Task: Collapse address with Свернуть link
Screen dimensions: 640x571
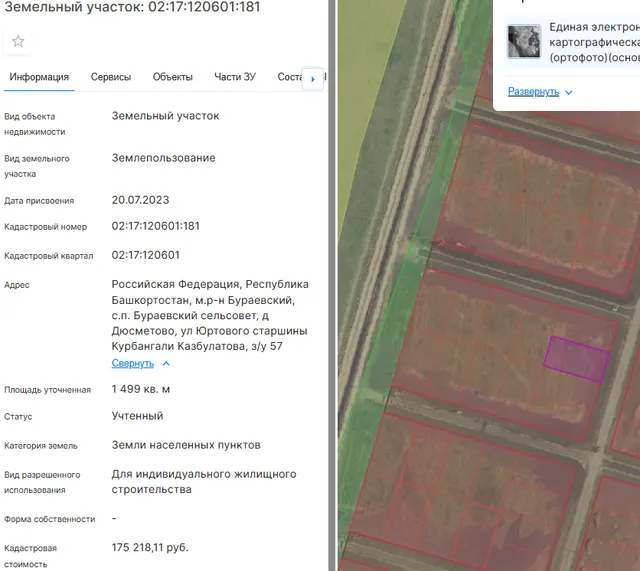Action: coord(133,363)
